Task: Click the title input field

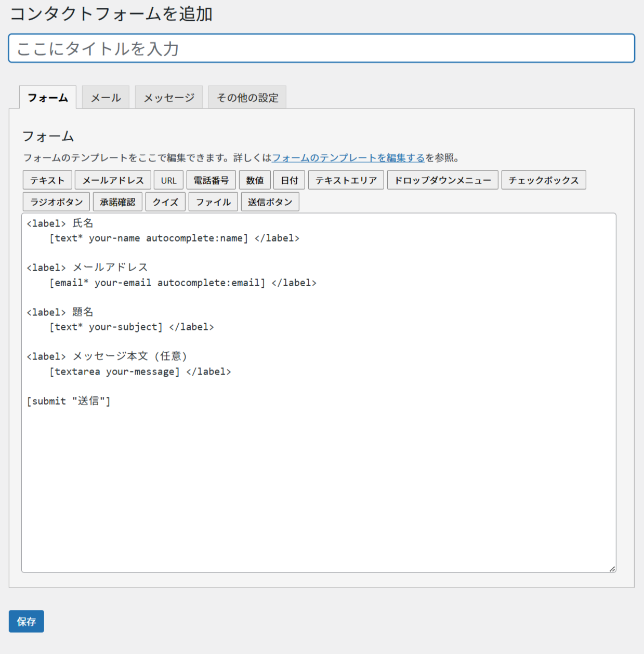Action: (321, 48)
